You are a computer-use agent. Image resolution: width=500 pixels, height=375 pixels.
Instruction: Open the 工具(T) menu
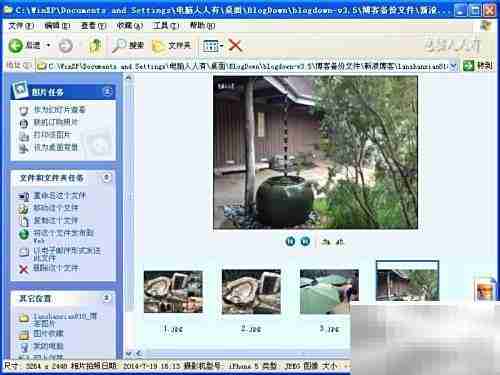pos(165,26)
